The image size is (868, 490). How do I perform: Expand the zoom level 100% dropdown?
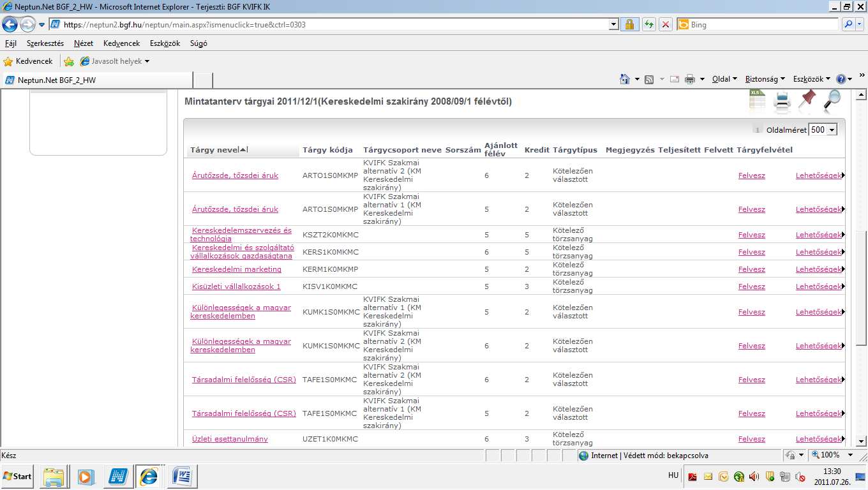pyautogui.click(x=850, y=456)
